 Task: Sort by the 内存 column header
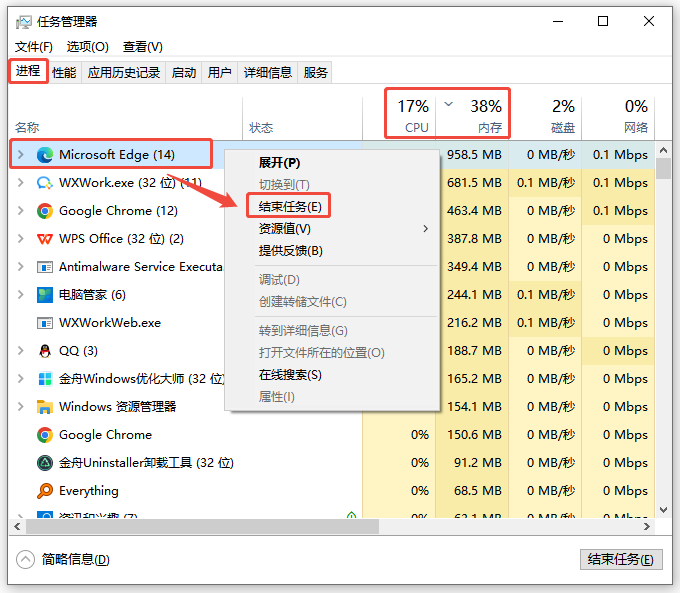coord(472,116)
